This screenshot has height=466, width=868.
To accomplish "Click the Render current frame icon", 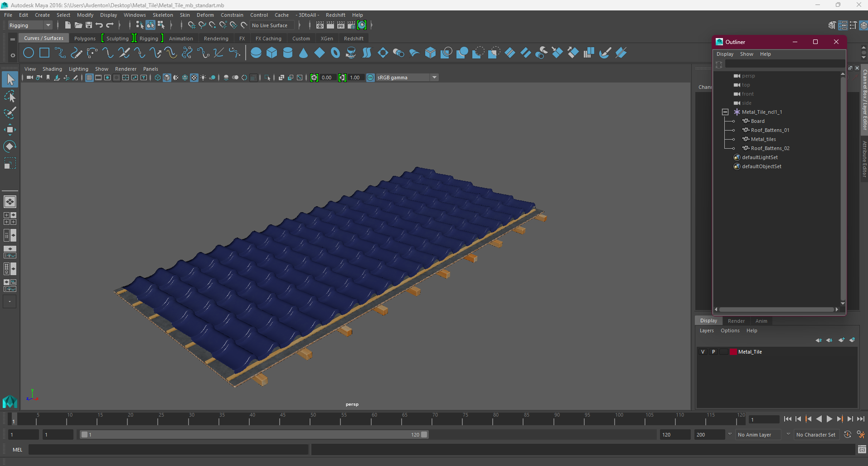I will [x=330, y=25].
